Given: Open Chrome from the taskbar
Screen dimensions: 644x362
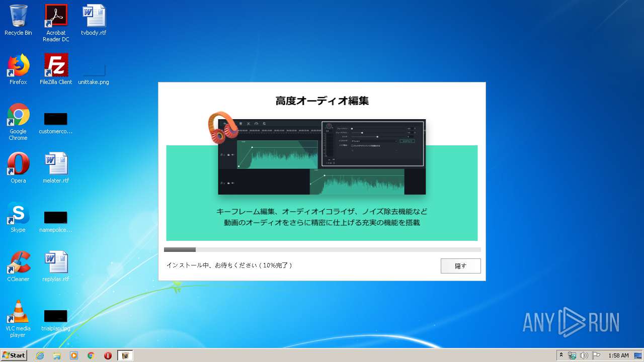Looking at the screenshot, I should [91, 355].
